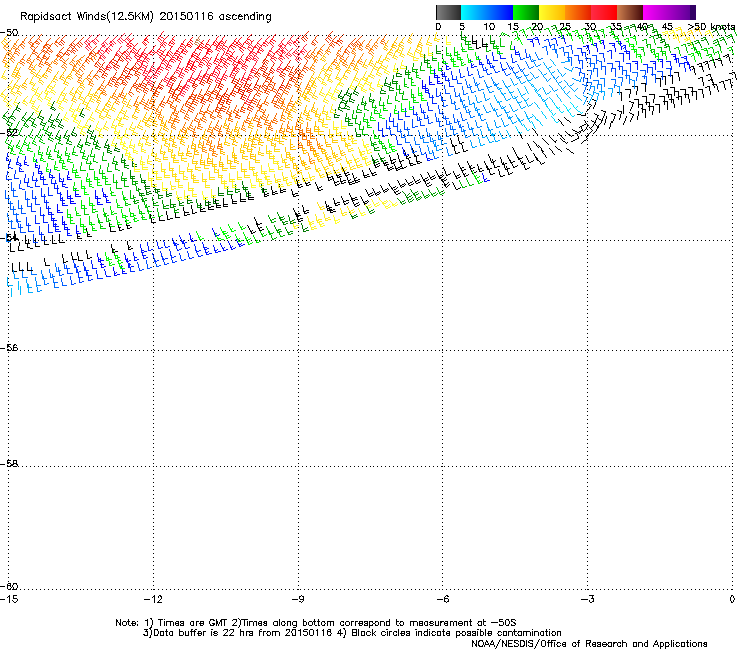
Task: Click the 'NOAA/NESDIS/Office of Research and Applications' credit
Action: pyautogui.click(x=589, y=644)
